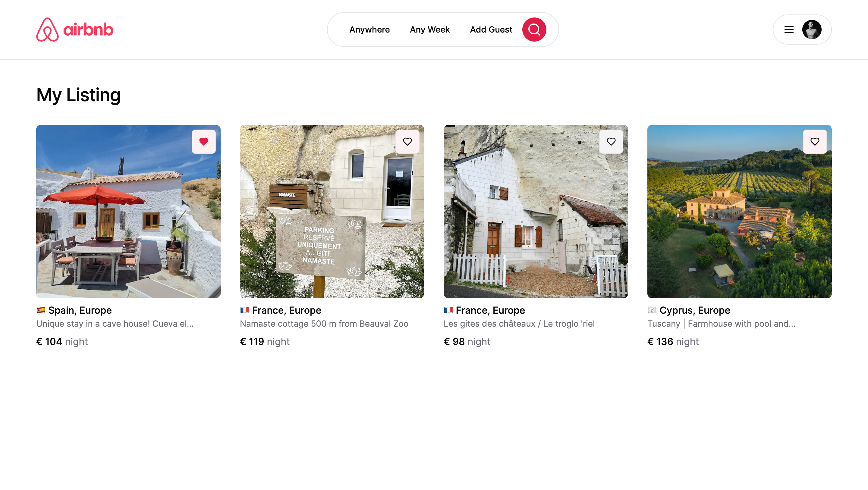
Task: Toggle heart on Cyprus farmhouse listing
Action: [x=814, y=142]
